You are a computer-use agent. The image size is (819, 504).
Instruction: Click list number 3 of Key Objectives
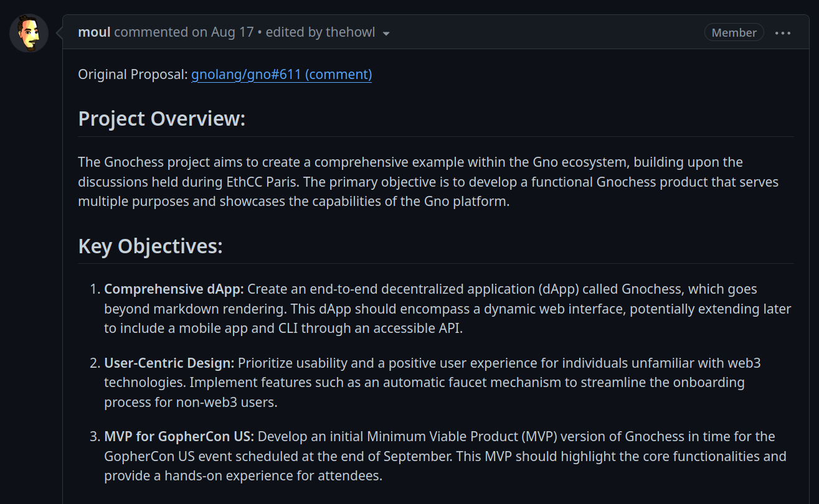(x=95, y=436)
